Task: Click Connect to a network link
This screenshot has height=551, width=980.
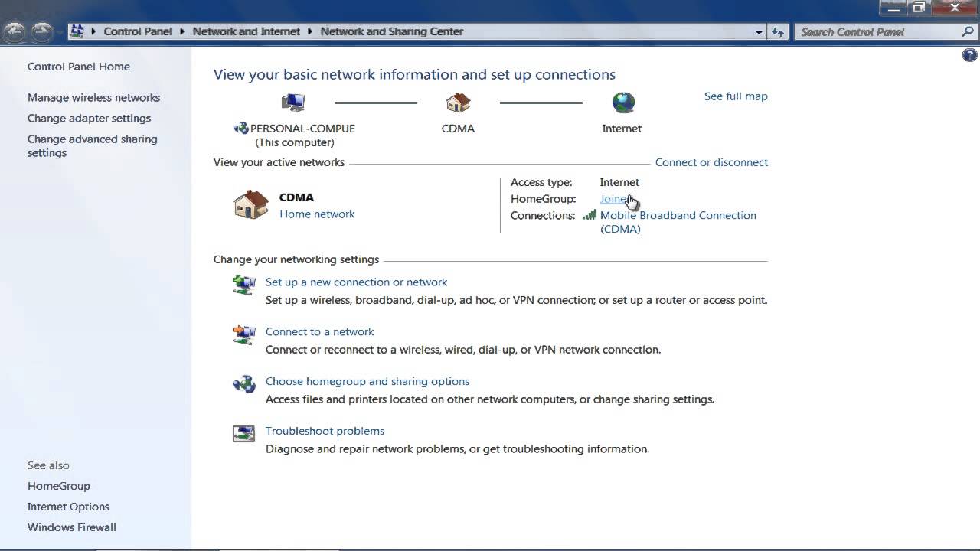Action: (319, 332)
